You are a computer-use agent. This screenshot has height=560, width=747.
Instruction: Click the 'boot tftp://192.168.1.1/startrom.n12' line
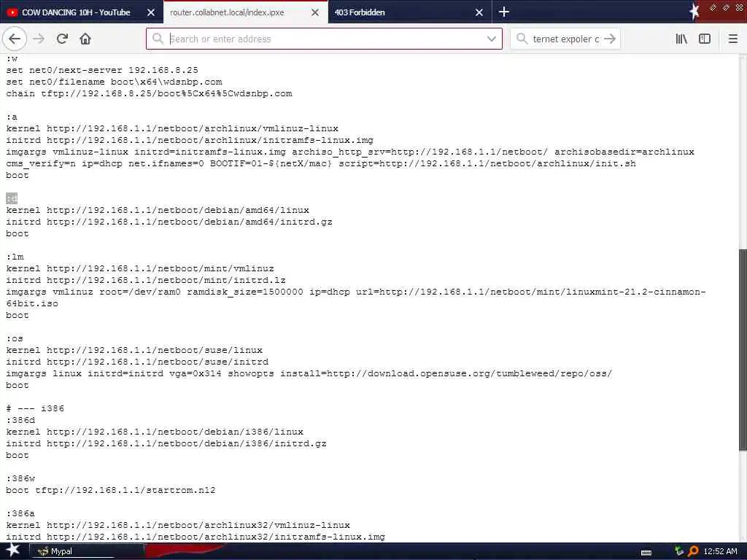[x=111, y=490]
